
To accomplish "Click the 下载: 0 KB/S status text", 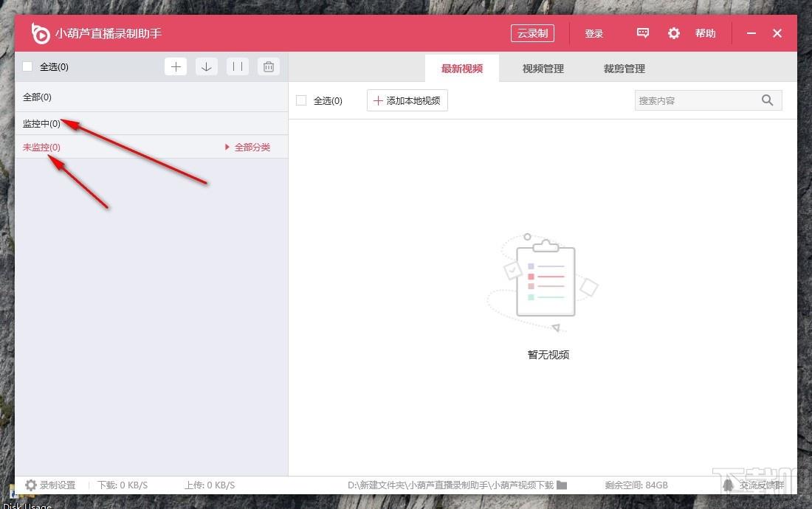I will coord(123,485).
